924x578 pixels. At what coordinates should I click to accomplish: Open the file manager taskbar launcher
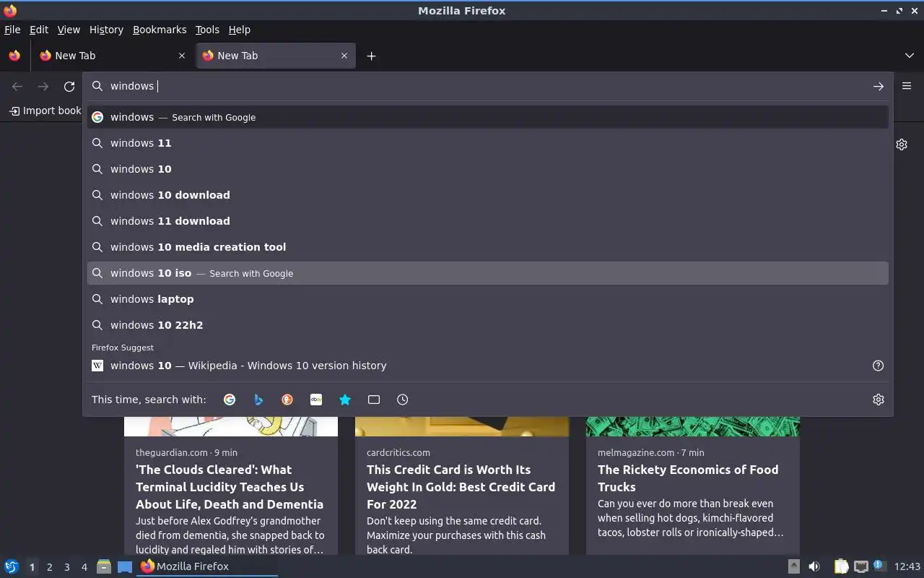(x=104, y=567)
